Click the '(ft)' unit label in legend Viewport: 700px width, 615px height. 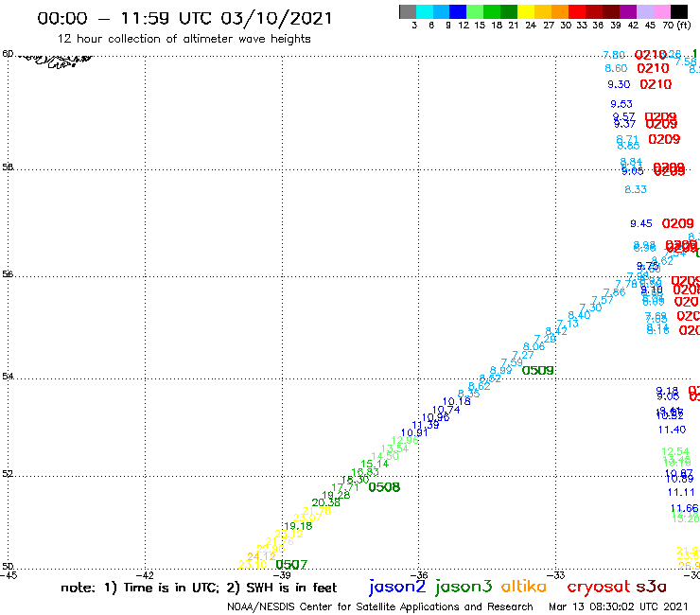click(684, 26)
